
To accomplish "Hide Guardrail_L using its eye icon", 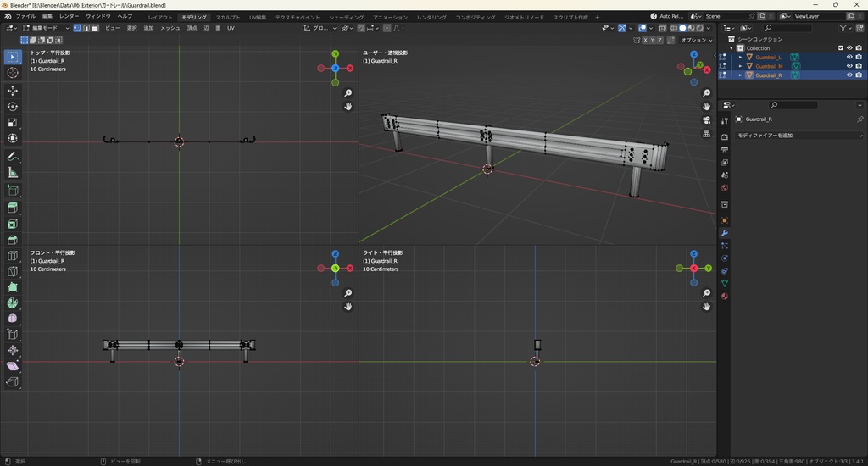I will click(x=849, y=57).
